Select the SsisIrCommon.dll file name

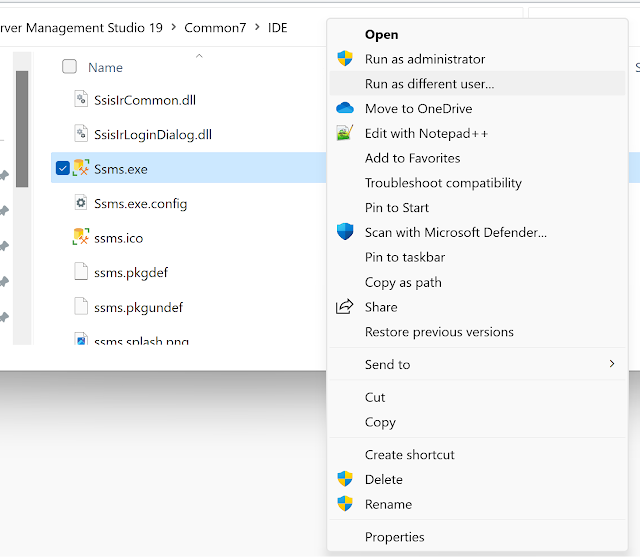(x=145, y=100)
